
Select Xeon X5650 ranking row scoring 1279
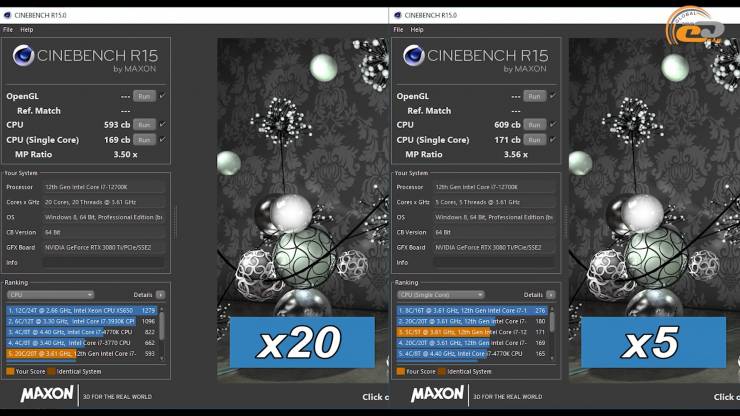82,311
